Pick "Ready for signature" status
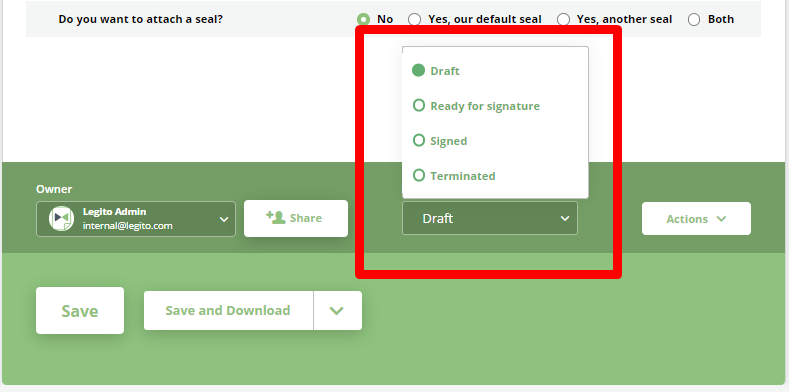This screenshot has width=789, height=392. click(x=476, y=106)
